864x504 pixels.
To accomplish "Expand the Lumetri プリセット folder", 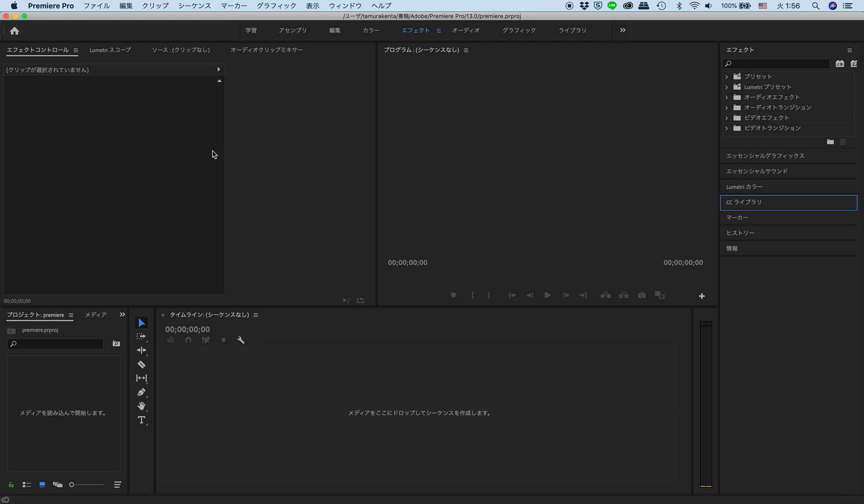I will [727, 87].
